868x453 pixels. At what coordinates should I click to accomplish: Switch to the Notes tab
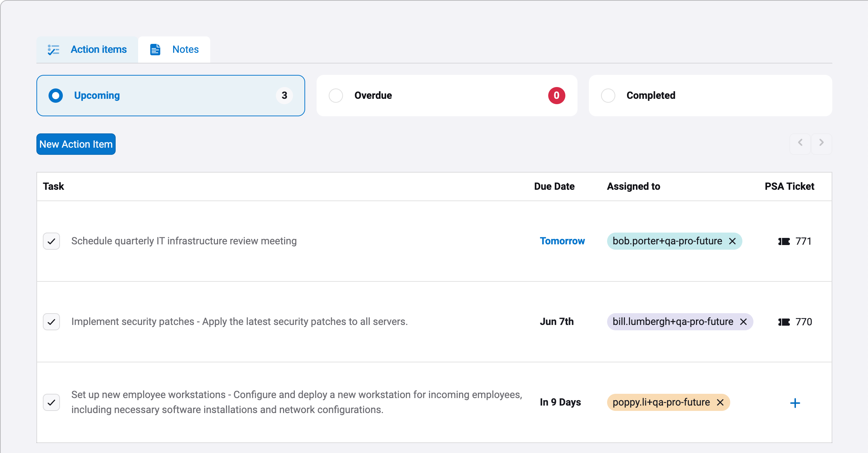pyautogui.click(x=174, y=50)
